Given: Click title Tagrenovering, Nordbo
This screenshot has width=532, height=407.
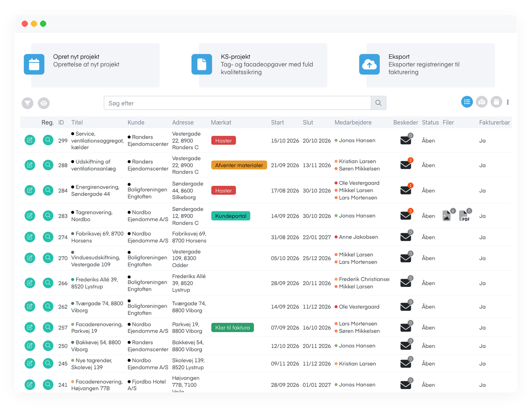Looking at the screenshot, I should (x=92, y=216).
